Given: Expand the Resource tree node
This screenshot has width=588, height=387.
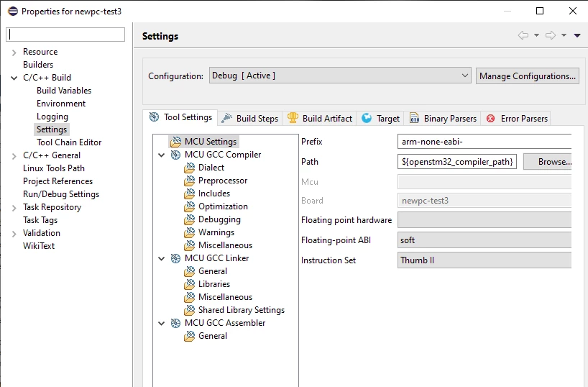Looking at the screenshot, I should tap(14, 53).
